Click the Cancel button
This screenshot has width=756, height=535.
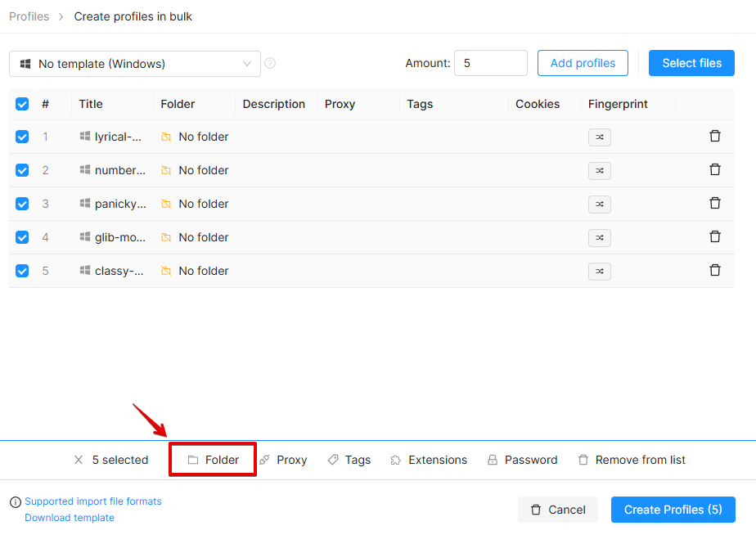[558, 510]
